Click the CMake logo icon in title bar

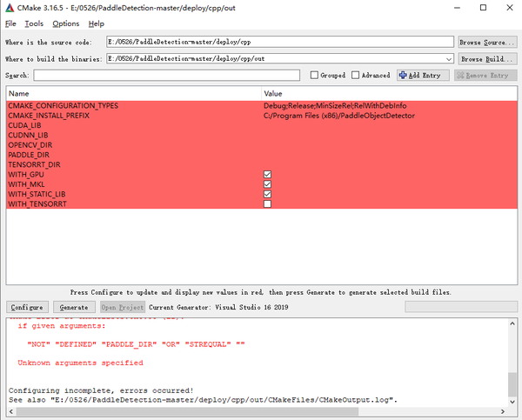[10, 8]
